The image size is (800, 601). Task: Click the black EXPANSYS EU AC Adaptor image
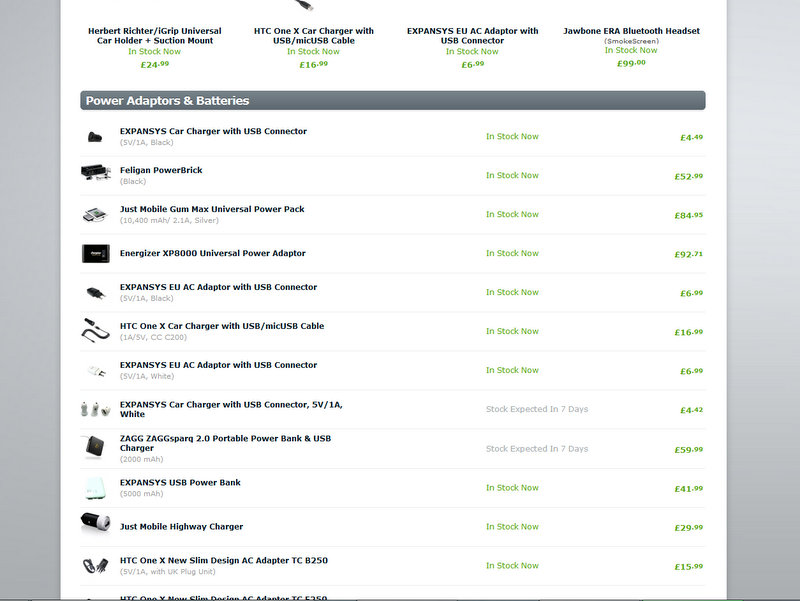click(x=95, y=293)
